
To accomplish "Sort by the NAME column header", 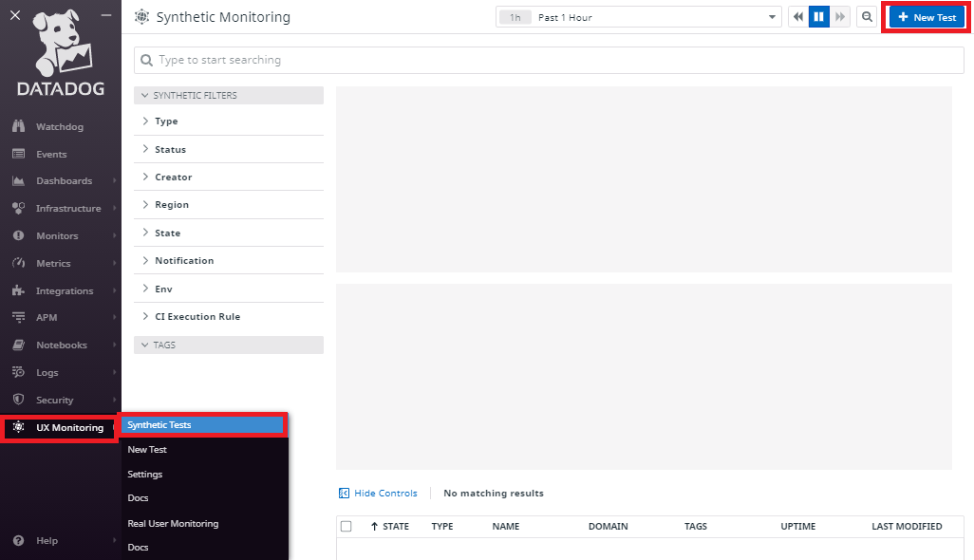I will click(506, 527).
